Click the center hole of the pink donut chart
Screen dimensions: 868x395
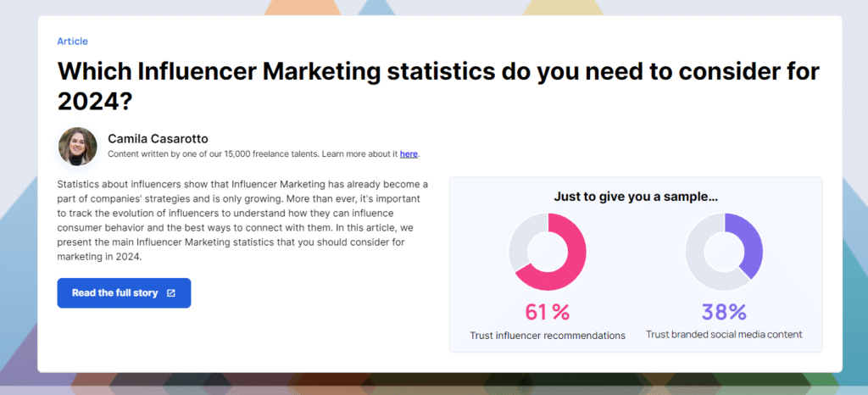(x=548, y=251)
